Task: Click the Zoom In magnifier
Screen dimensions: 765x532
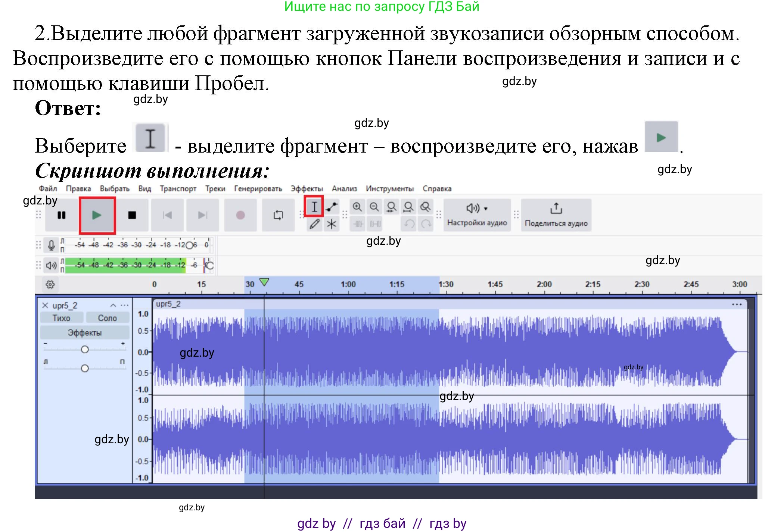Action: tap(357, 206)
